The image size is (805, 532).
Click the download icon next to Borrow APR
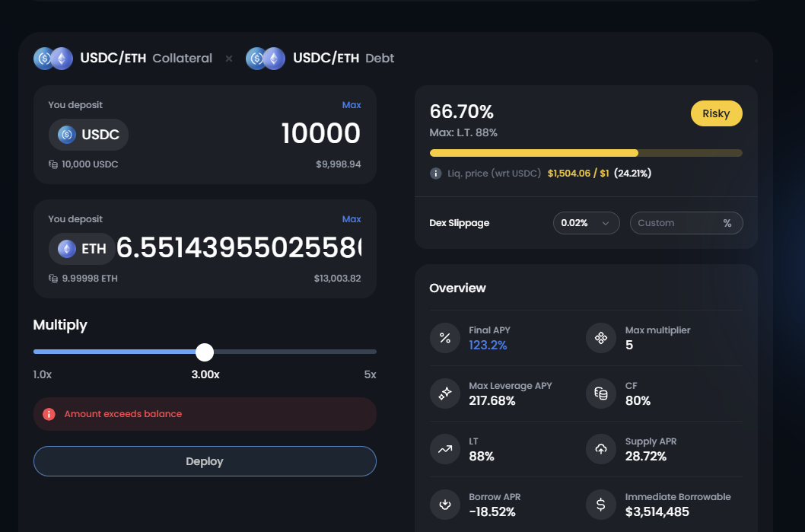[x=445, y=505]
